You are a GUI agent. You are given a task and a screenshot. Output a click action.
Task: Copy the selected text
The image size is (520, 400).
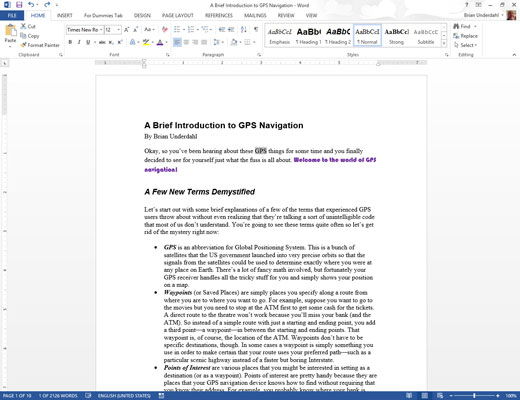click(x=29, y=36)
